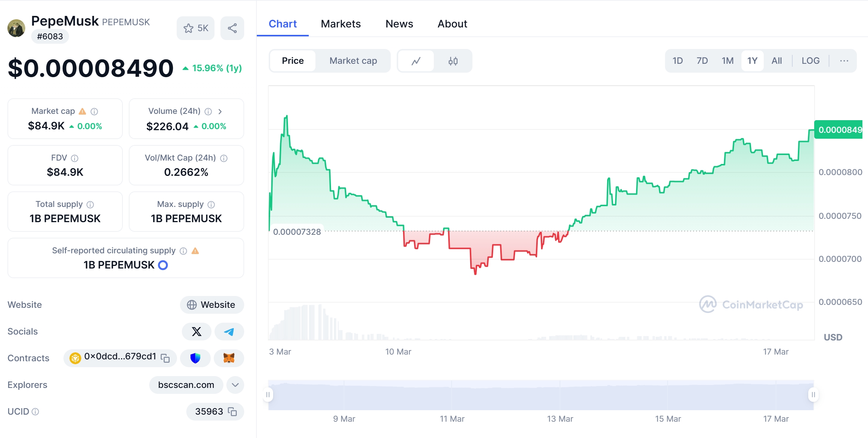
Task: Click rank badge #6083
Action: [x=50, y=36]
